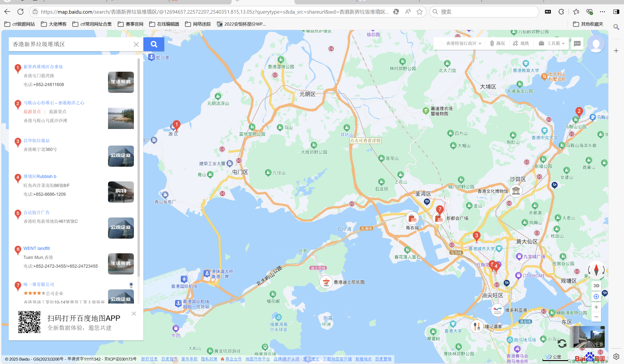
Task: Click the locate my position icon
Action: click(596, 296)
